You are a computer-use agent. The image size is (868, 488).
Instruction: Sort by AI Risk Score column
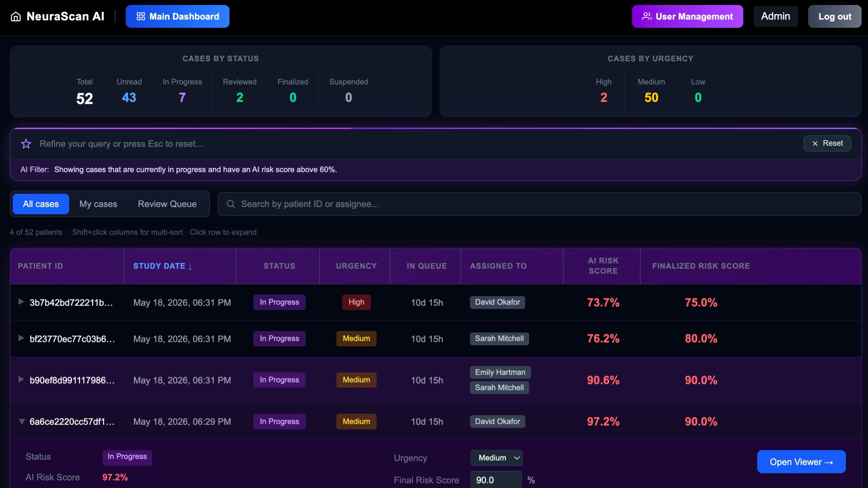[603, 266]
